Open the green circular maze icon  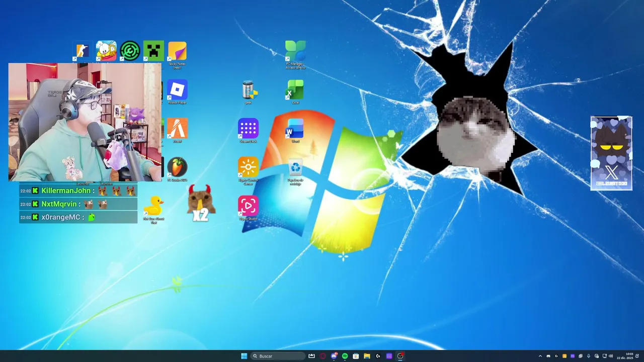coord(130,51)
